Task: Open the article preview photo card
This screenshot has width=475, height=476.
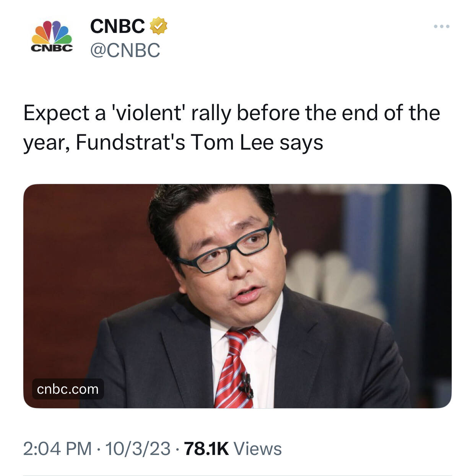Action: 237,296
